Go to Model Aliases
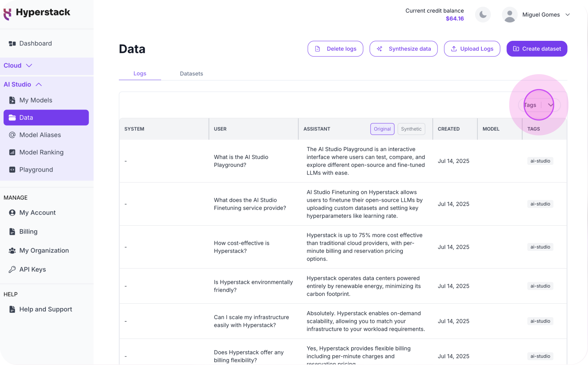 [40, 135]
